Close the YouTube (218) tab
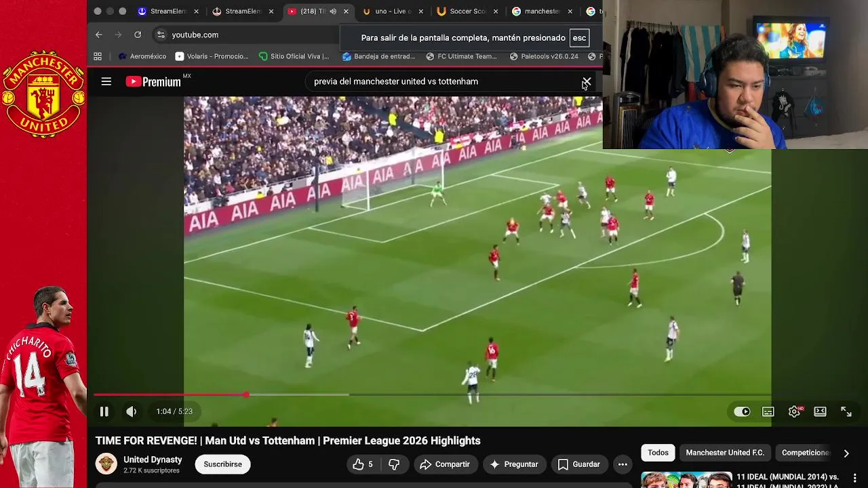This screenshot has width=868, height=488. (x=346, y=12)
